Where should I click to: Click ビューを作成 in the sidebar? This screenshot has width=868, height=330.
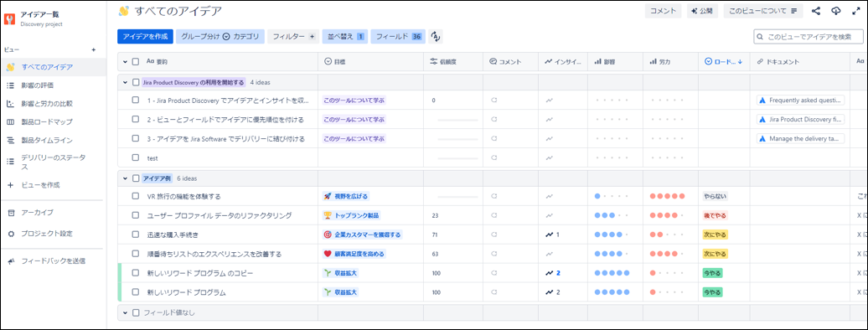tap(53, 185)
